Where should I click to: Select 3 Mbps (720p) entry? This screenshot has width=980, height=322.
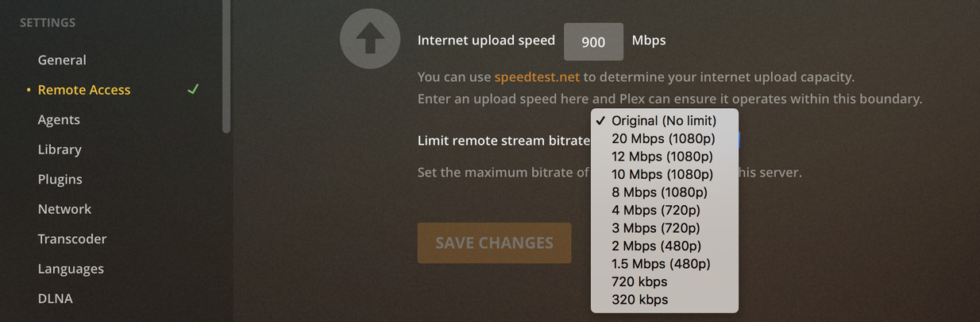(x=665, y=228)
